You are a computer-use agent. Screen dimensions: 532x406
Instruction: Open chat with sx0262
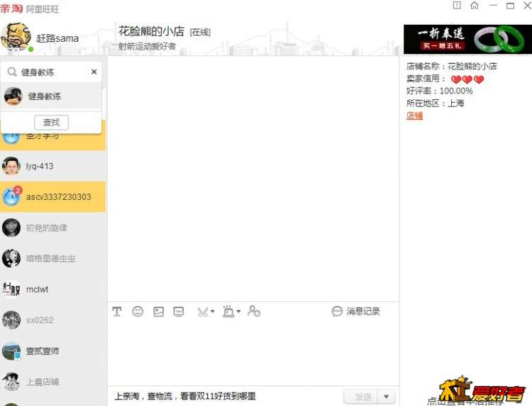pyautogui.click(x=53, y=320)
